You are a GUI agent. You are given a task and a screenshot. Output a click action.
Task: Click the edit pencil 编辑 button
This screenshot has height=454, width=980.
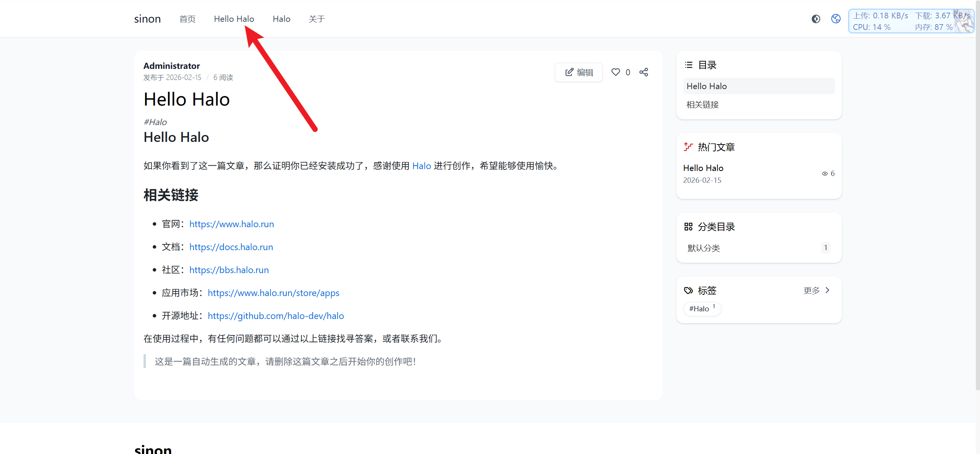578,72
